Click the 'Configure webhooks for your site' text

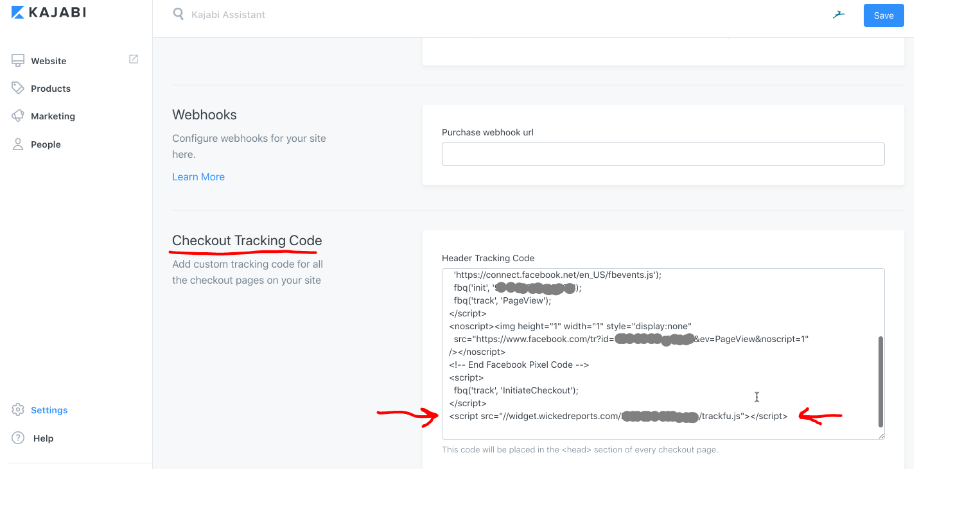coord(249,146)
